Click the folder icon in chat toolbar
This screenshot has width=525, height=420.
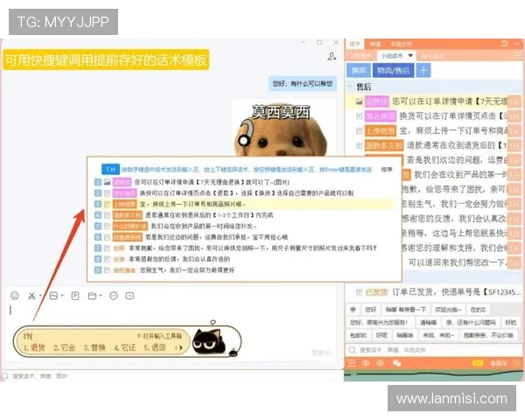coord(93,296)
